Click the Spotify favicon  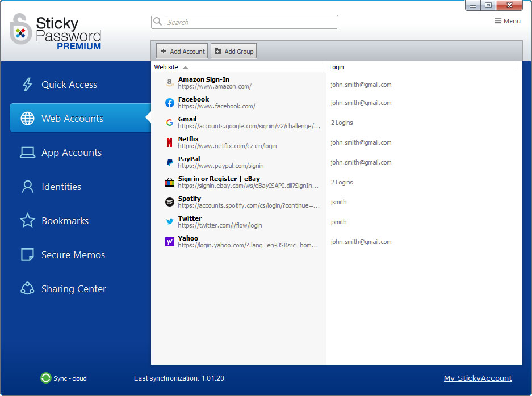click(170, 202)
